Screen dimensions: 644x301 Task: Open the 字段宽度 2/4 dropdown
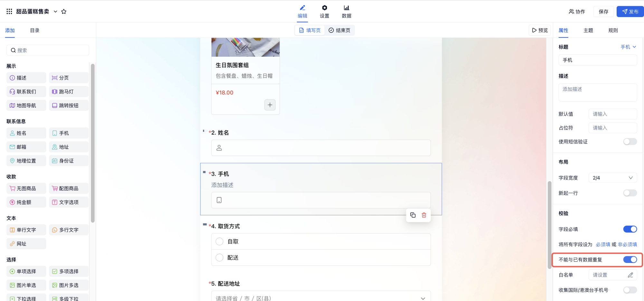(613, 178)
